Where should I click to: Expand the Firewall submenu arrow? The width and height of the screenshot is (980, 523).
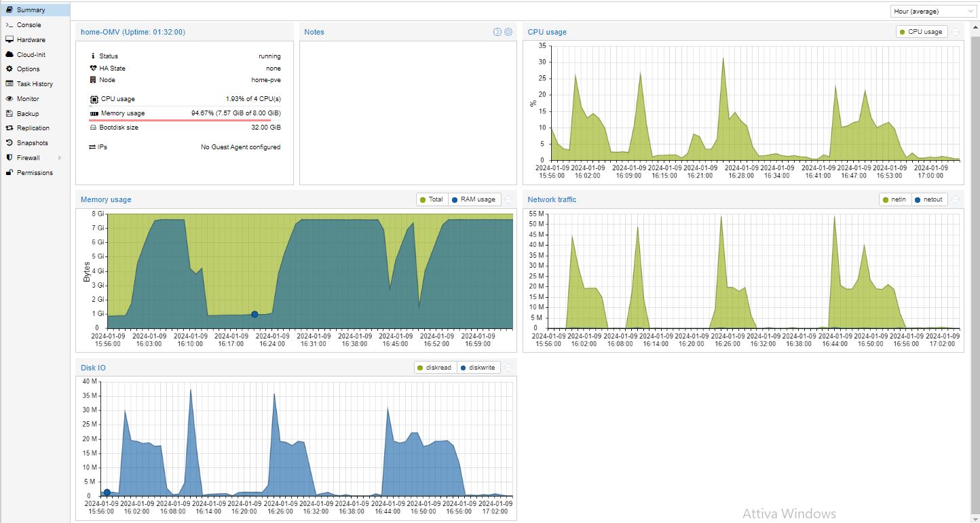60,158
